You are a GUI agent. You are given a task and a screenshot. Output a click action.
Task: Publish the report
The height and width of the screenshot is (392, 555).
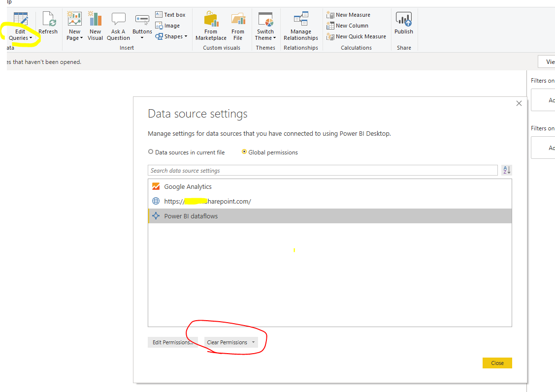[404, 23]
